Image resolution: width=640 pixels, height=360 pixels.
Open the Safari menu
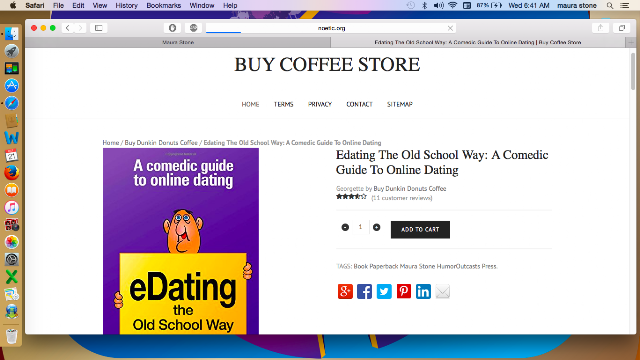35,5
